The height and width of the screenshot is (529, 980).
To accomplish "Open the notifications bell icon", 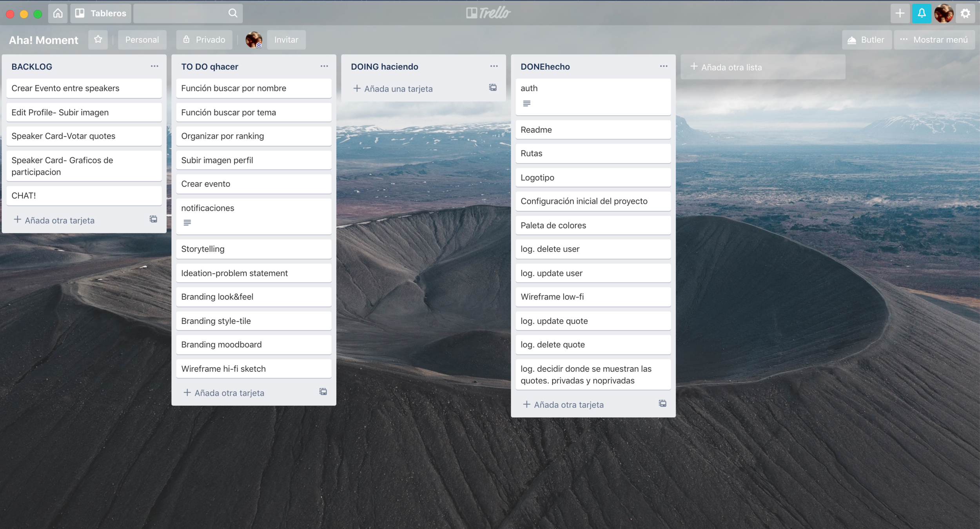I will 922,13.
